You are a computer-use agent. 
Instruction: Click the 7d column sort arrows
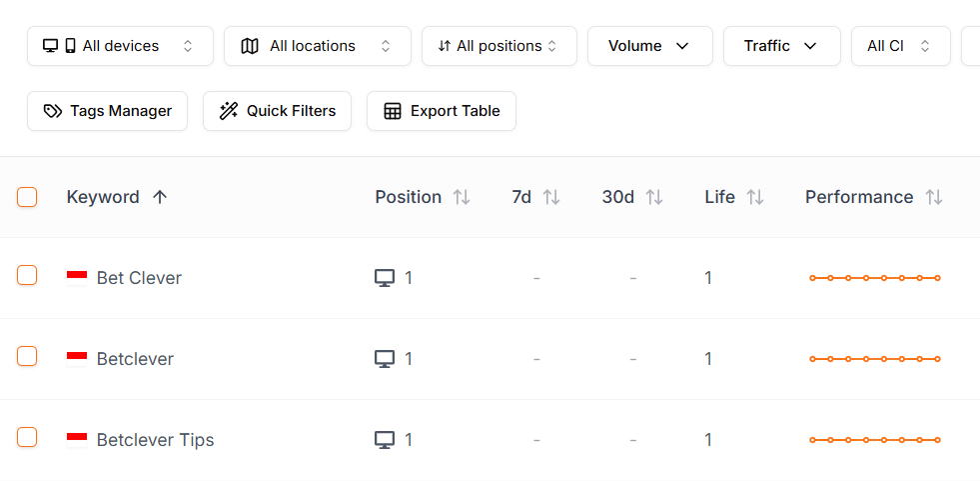(x=551, y=197)
